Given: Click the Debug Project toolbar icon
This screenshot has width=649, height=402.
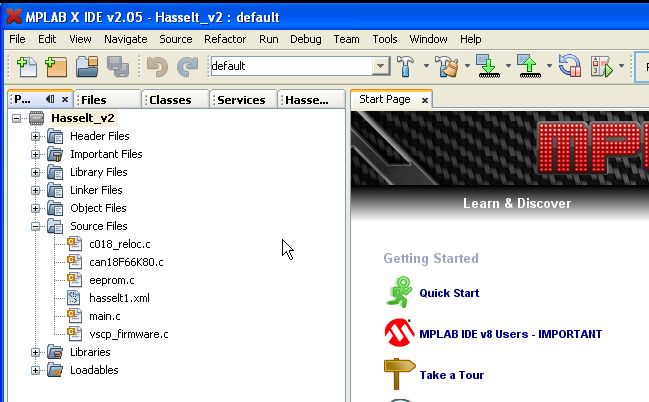Looking at the screenshot, I should [601, 67].
